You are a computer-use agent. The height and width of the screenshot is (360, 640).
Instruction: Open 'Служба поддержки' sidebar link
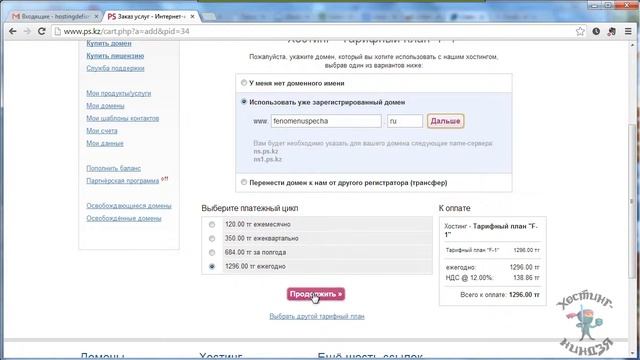(115, 68)
